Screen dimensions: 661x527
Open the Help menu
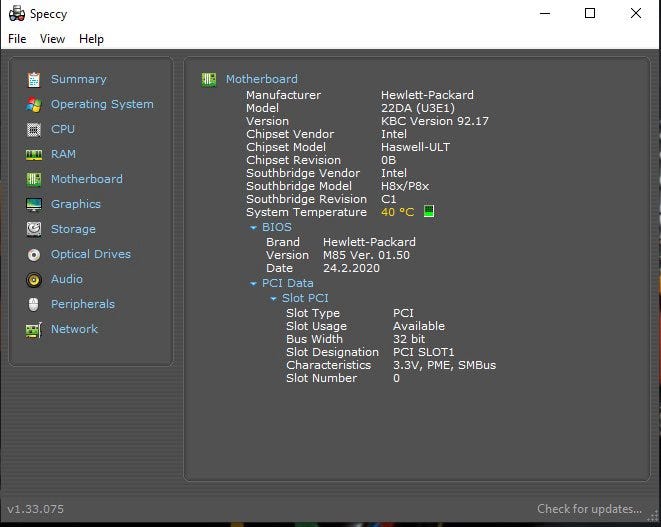[x=91, y=39]
